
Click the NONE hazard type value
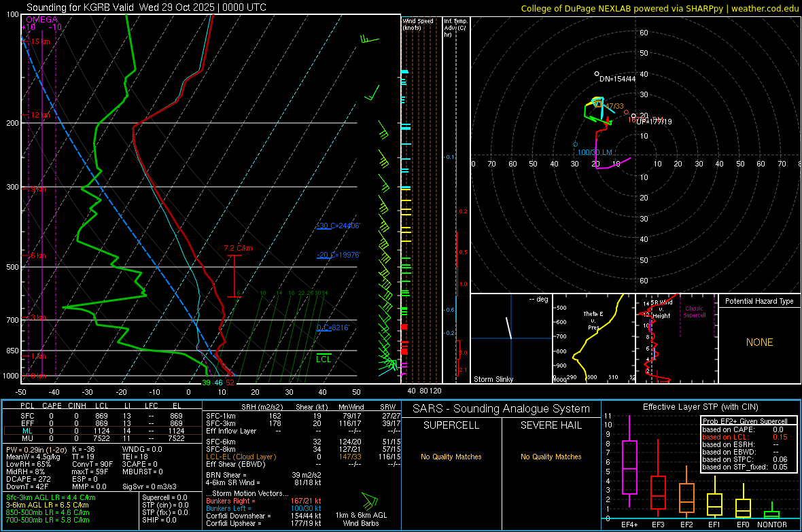coord(759,342)
